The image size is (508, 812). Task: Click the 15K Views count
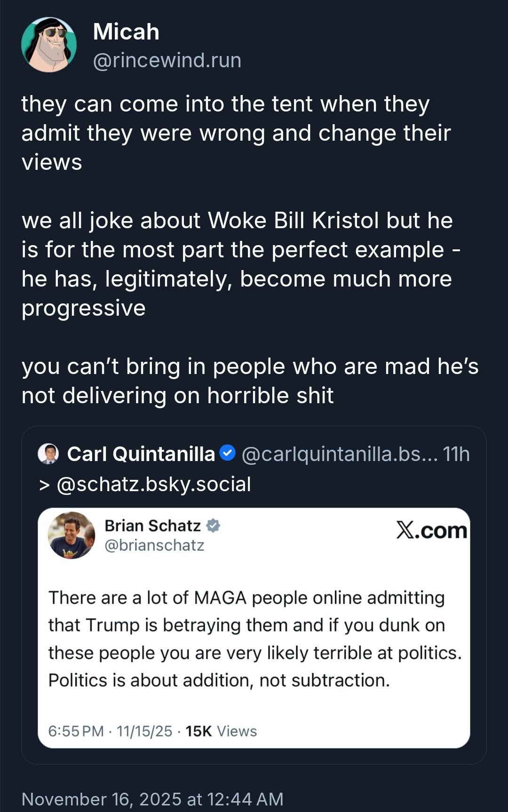[221, 731]
